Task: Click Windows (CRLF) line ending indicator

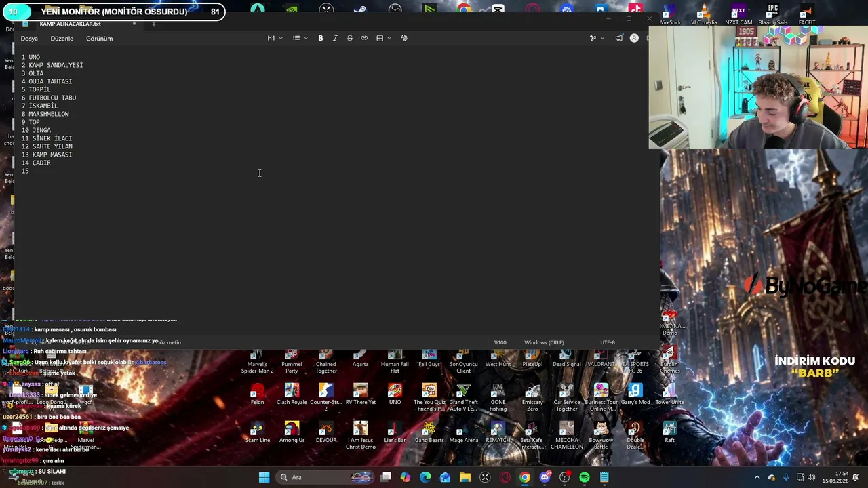Action: (x=544, y=342)
